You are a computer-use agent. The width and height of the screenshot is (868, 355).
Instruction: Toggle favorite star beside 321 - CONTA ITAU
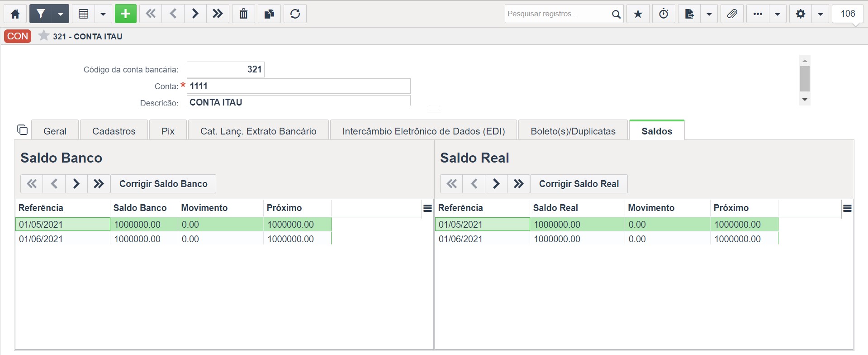tap(43, 36)
